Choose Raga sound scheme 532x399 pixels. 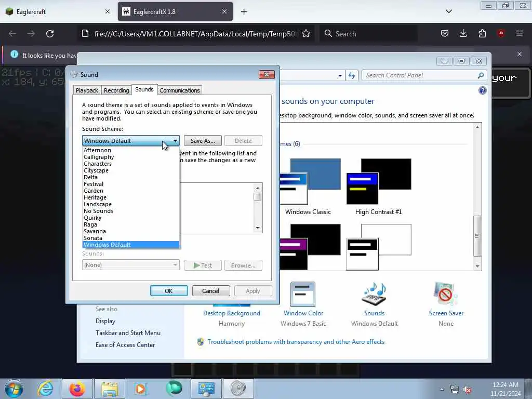(x=131, y=224)
